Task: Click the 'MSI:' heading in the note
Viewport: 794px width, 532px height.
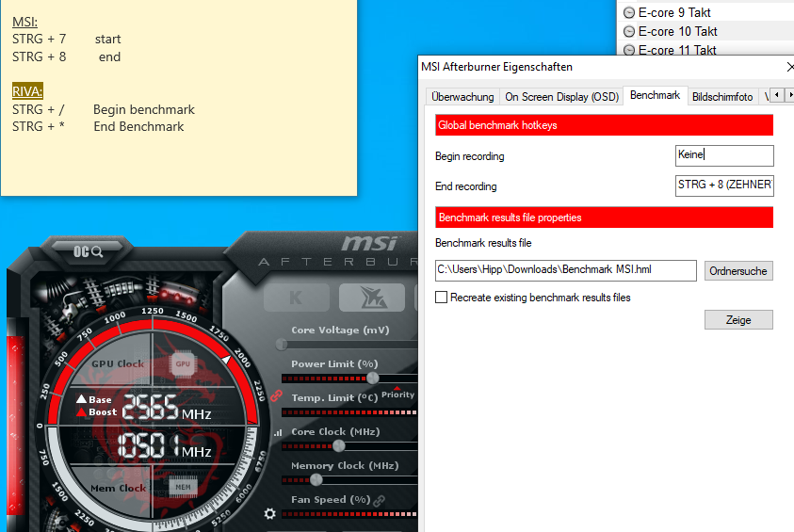Action: click(x=24, y=23)
